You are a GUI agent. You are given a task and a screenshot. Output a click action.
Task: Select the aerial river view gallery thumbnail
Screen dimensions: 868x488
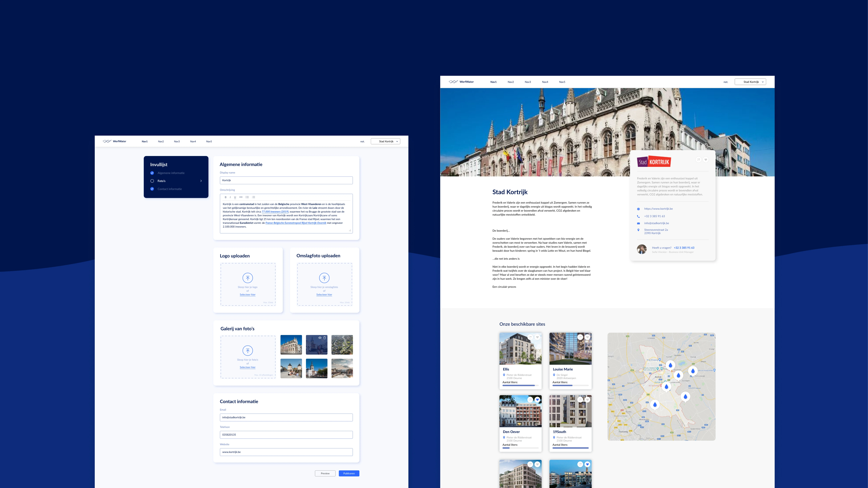point(342,345)
